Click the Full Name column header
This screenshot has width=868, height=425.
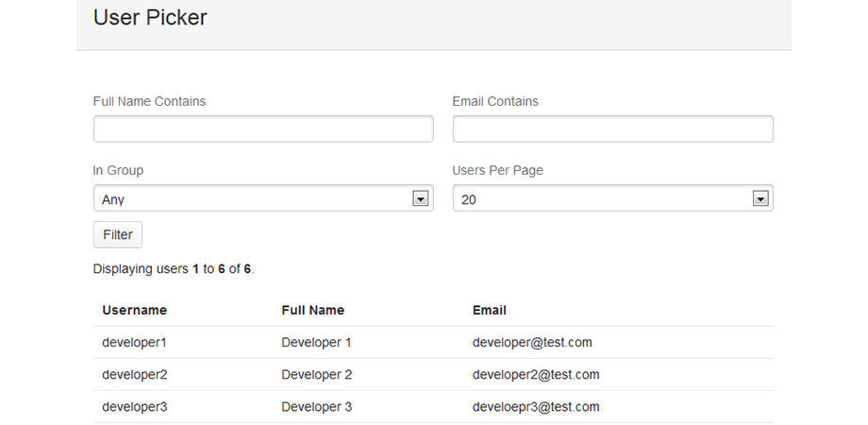click(x=312, y=310)
